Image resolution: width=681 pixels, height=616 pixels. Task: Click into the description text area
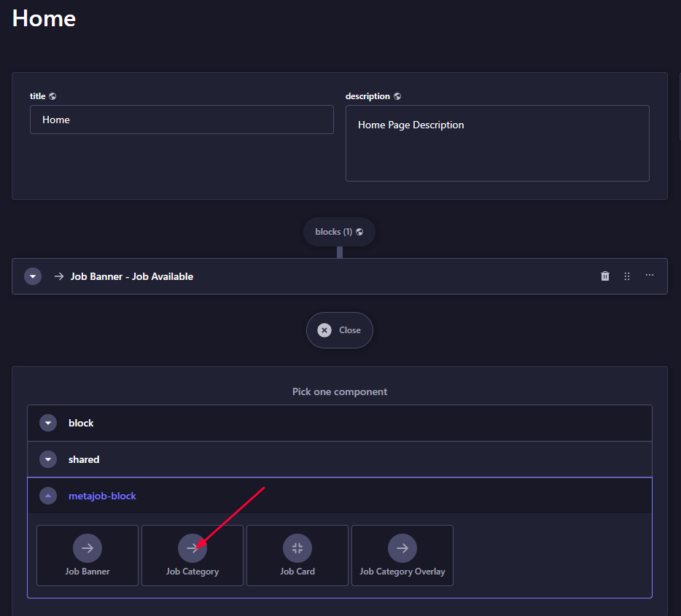tap(497, 143)
